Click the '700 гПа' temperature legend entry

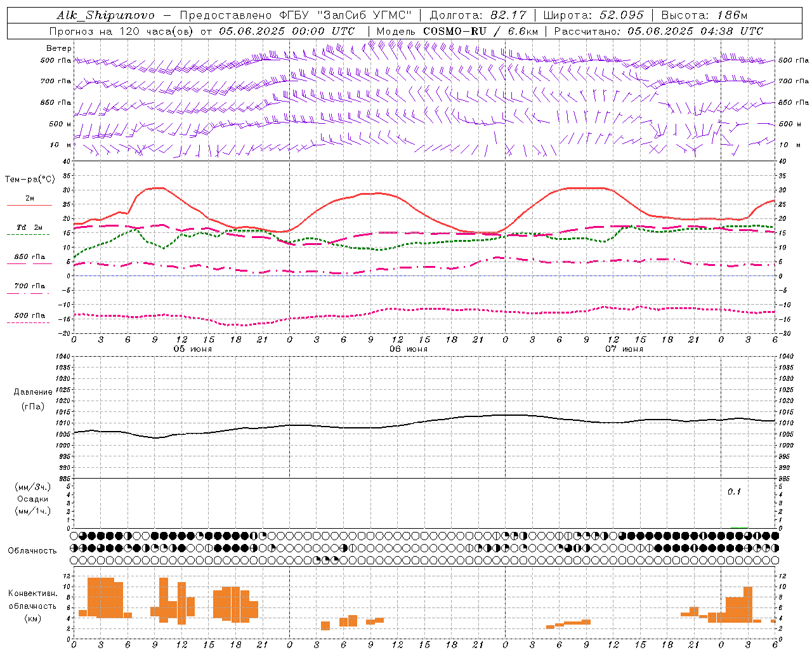coord(30,286)
